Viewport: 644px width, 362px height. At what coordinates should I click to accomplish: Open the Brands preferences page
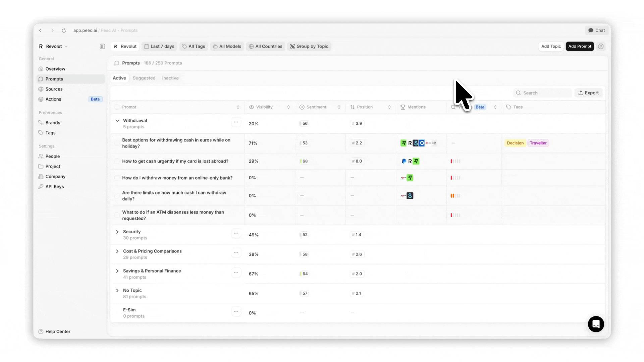[53, 122]
